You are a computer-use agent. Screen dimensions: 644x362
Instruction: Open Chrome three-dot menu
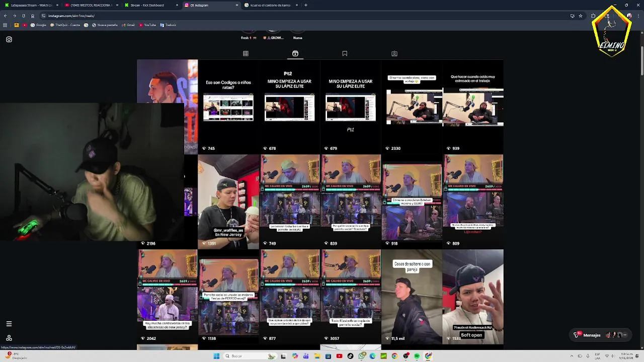coord(638,16)
